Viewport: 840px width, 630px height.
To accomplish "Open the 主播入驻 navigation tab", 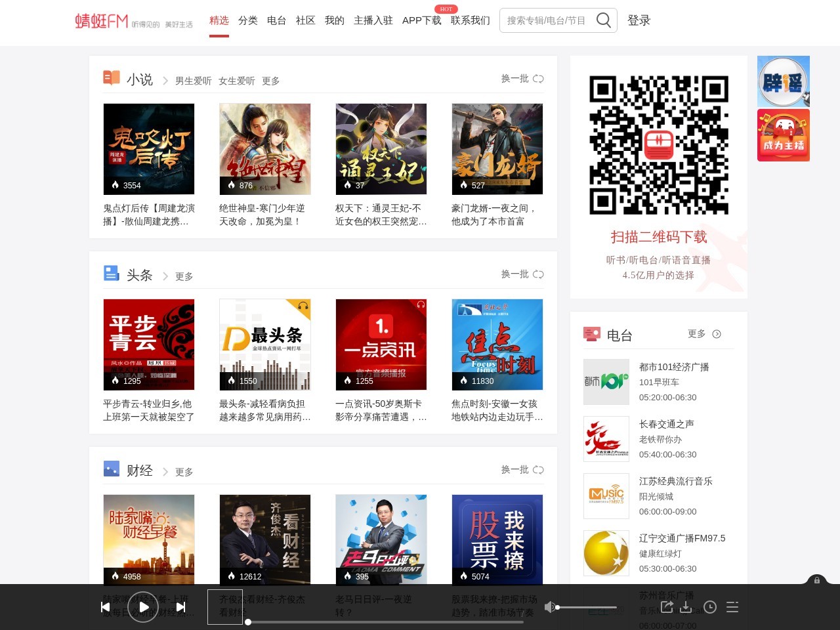I will [373, 20].
